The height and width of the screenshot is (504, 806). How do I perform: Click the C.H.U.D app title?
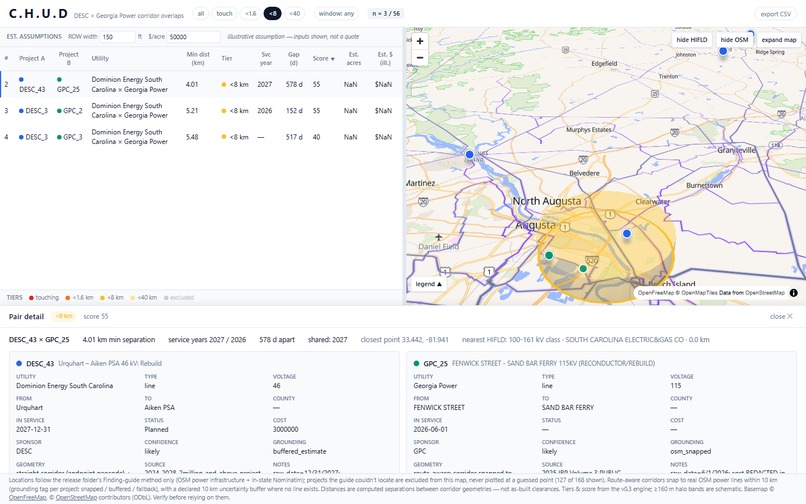(x=39, y=14)
